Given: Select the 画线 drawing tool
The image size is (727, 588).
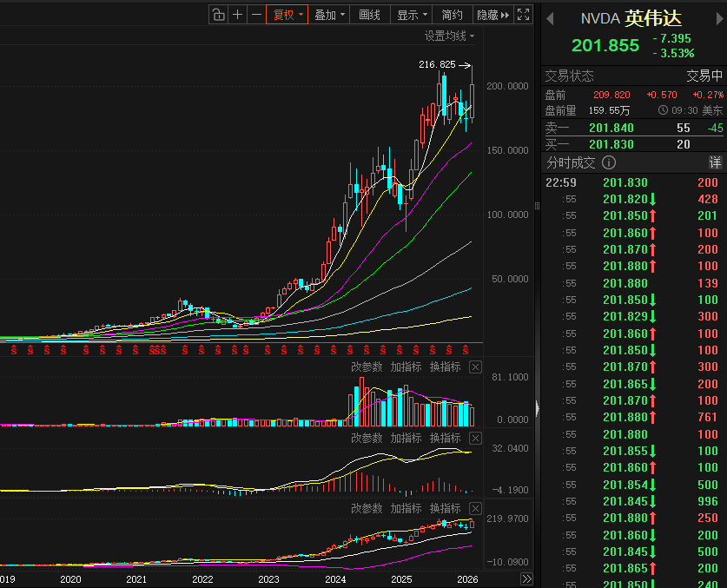Looking at the screenshot, I should point(369,15).
